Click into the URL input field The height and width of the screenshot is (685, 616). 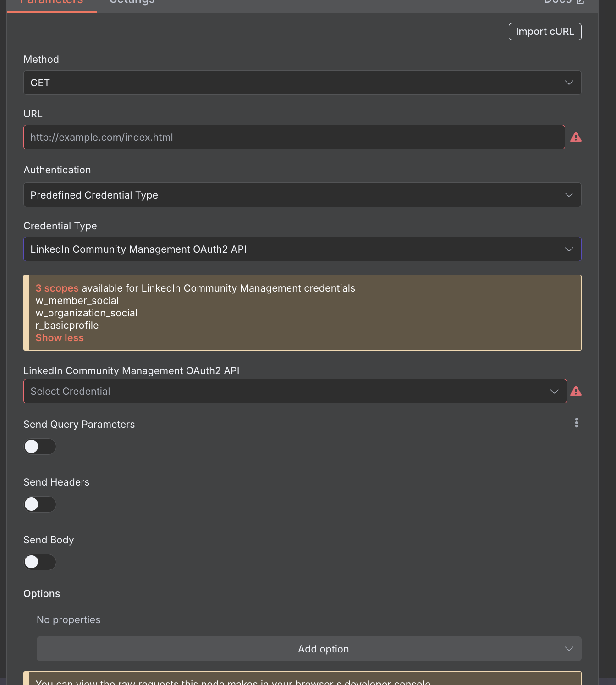coord(294,137)
